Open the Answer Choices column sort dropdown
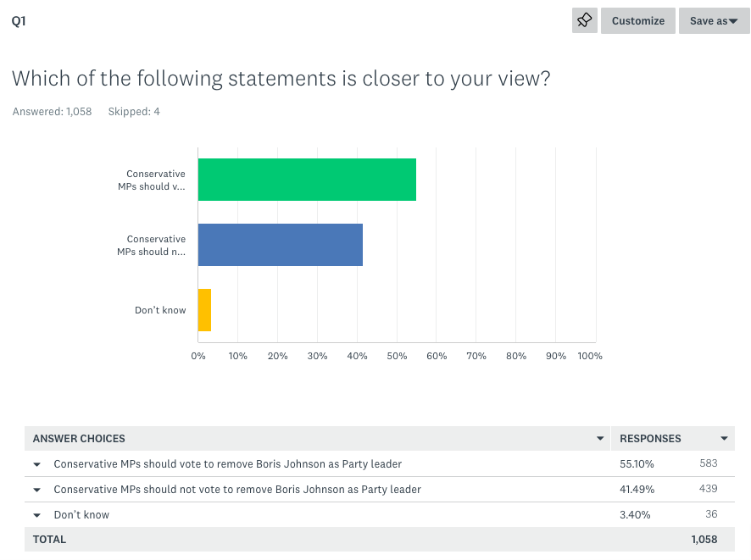 point(600,439)
